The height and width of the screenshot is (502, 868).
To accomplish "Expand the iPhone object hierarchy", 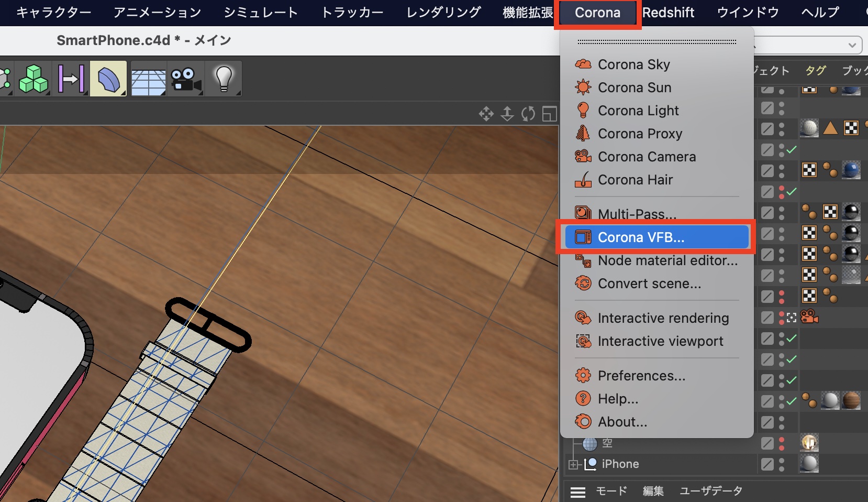I will pos(573,464).
